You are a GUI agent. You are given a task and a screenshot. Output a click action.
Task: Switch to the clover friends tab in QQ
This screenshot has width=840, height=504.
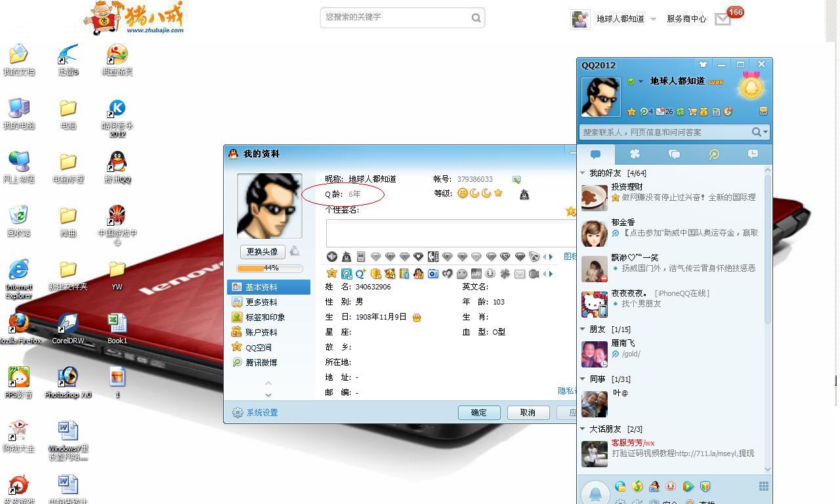click(x=635, y=154)
